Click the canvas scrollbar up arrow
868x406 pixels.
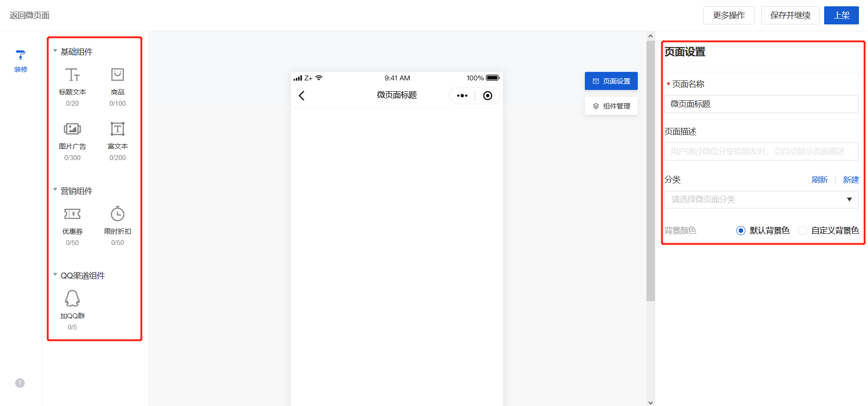650,36
